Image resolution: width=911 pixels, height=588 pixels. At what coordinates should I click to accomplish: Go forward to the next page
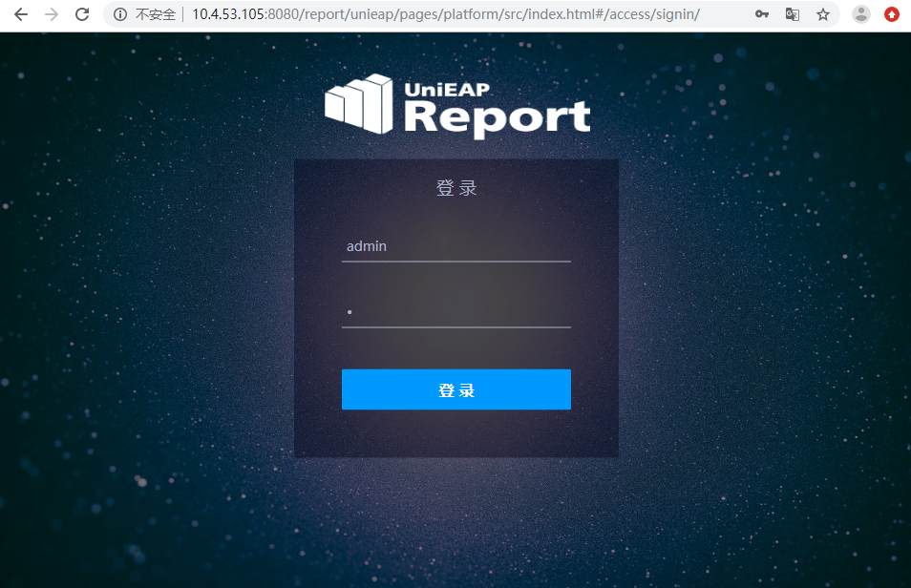tap(52, 14)
